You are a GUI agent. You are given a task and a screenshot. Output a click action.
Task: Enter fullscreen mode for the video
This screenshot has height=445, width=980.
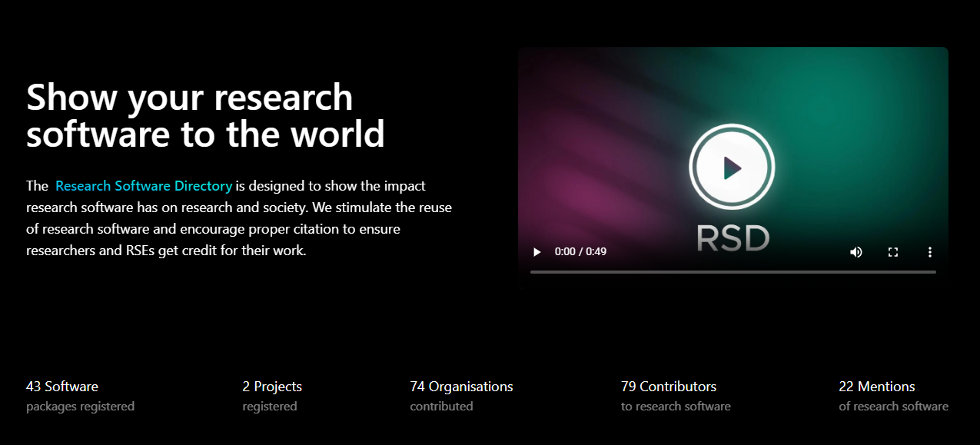tap(893, 252)
